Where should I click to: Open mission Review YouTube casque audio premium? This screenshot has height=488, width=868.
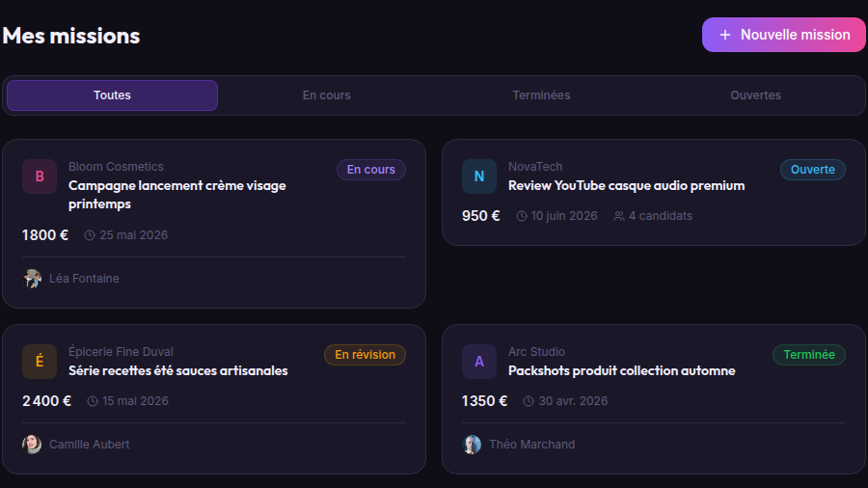click(627, 186)
